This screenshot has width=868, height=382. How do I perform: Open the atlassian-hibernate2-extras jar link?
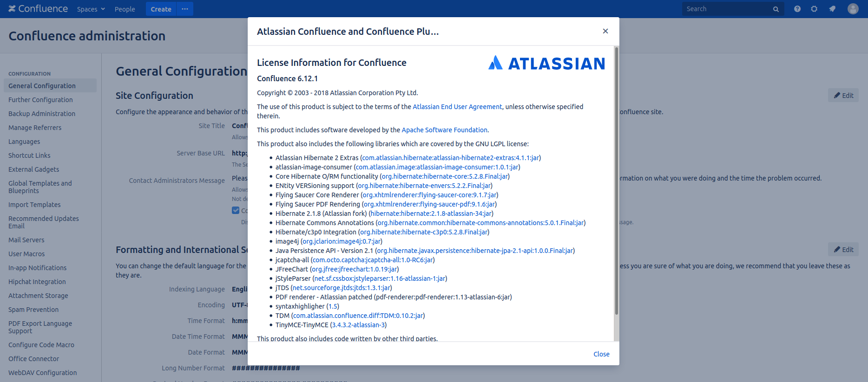click(451, 158)
